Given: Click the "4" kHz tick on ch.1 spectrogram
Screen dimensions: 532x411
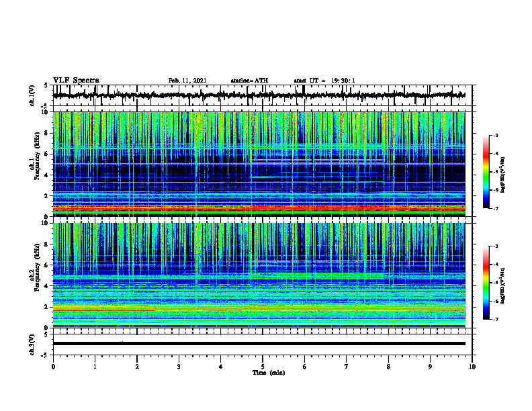Looking at the screenshot, I should click(x=46, y=175).
